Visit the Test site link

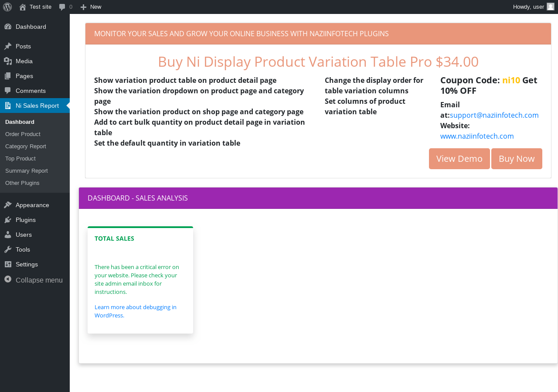[35, 7]
